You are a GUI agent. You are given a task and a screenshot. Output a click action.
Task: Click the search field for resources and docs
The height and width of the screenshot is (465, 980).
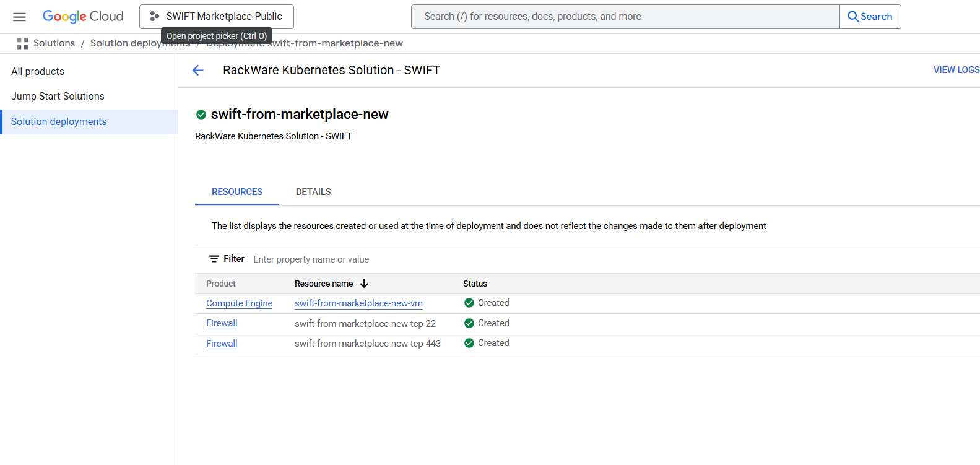tap(625, 17)
